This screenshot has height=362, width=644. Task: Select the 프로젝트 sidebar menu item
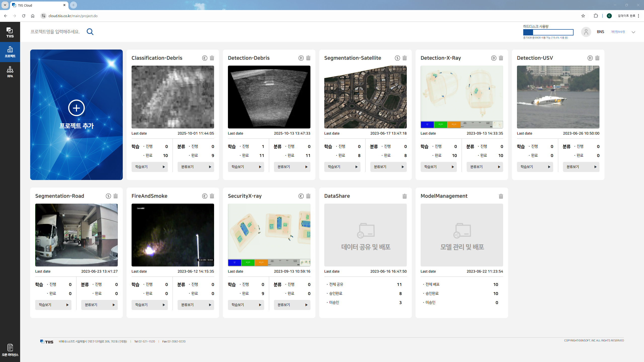10,52
